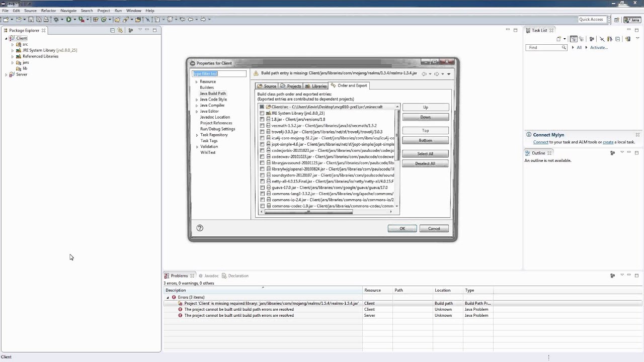Click Cancel button in Properties dialog

[434, 228]
